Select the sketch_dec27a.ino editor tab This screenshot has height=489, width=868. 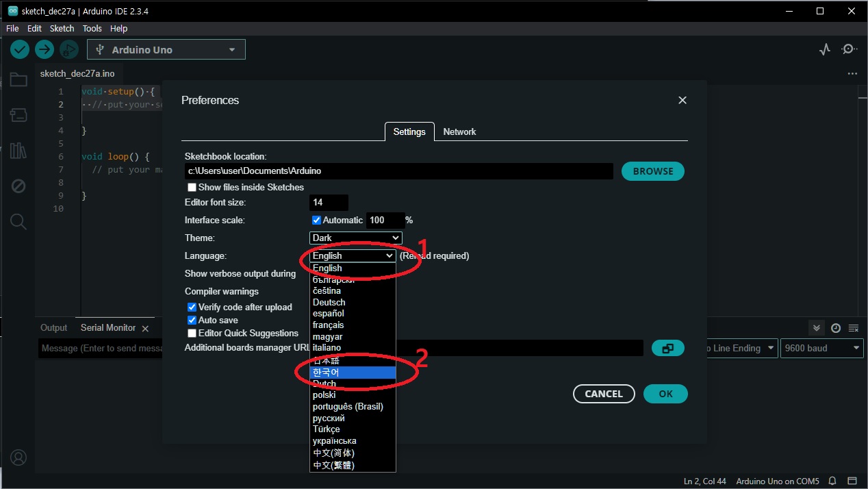tap(77, 73)
